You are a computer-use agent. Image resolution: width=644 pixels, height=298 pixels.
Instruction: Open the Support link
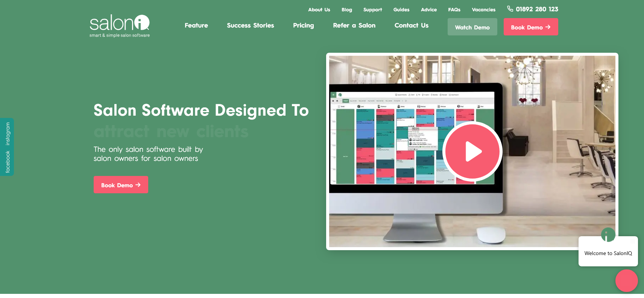373,10
